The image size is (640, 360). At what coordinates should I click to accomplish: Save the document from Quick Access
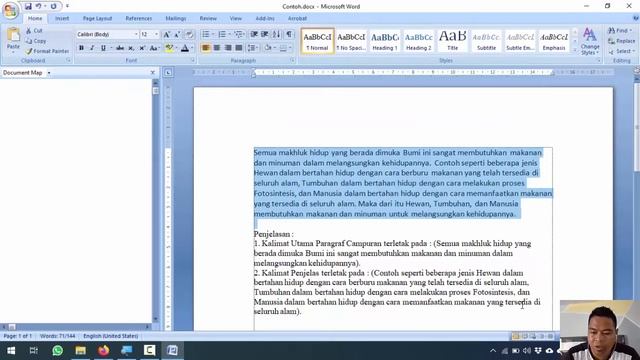pos(28,6)
